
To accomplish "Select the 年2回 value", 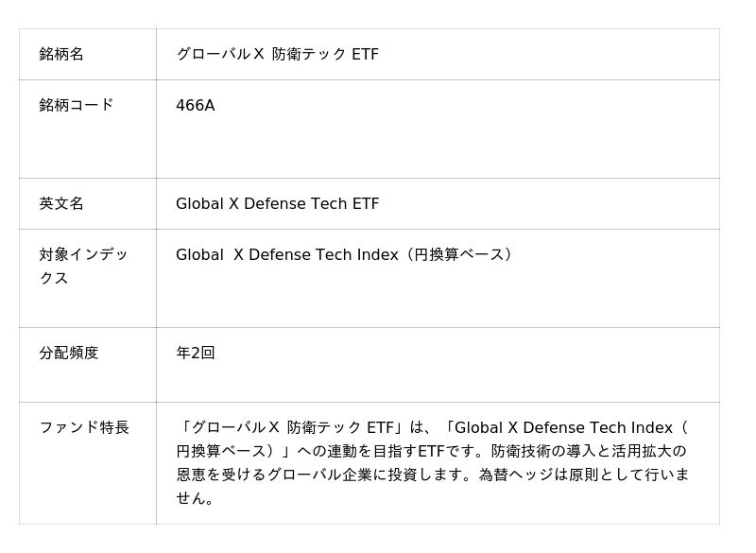I will click(196, 353).
